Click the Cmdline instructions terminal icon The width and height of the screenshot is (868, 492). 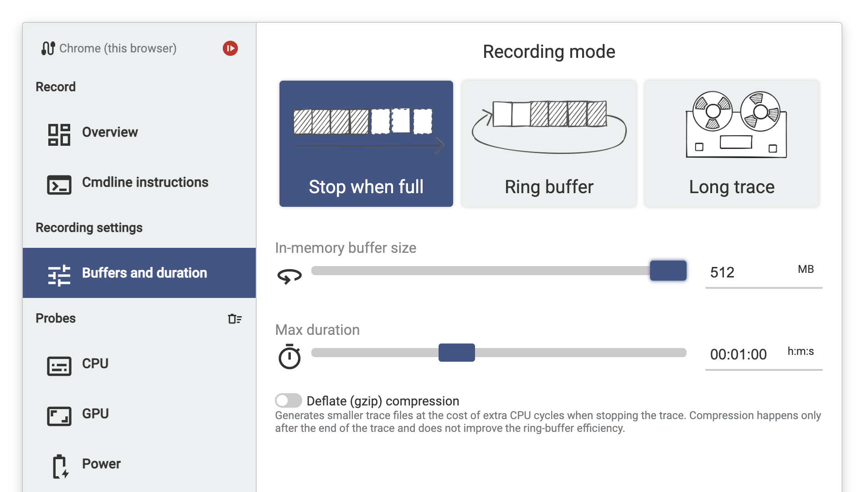pos(59,185)
